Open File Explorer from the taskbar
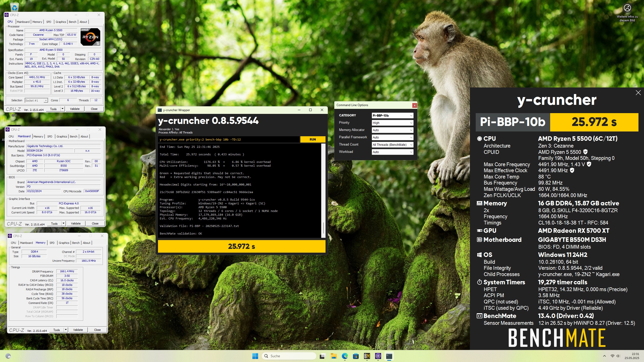 coord(334,356)
